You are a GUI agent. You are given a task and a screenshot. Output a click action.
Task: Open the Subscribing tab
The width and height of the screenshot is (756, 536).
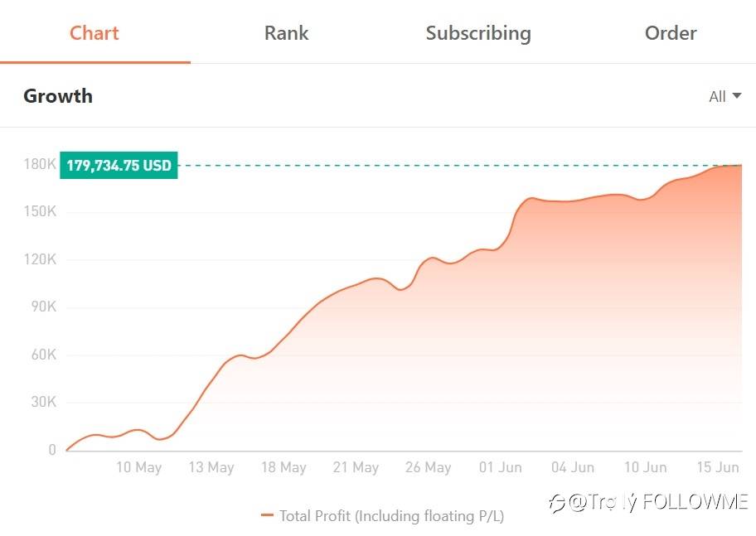(x=478, y=33)
